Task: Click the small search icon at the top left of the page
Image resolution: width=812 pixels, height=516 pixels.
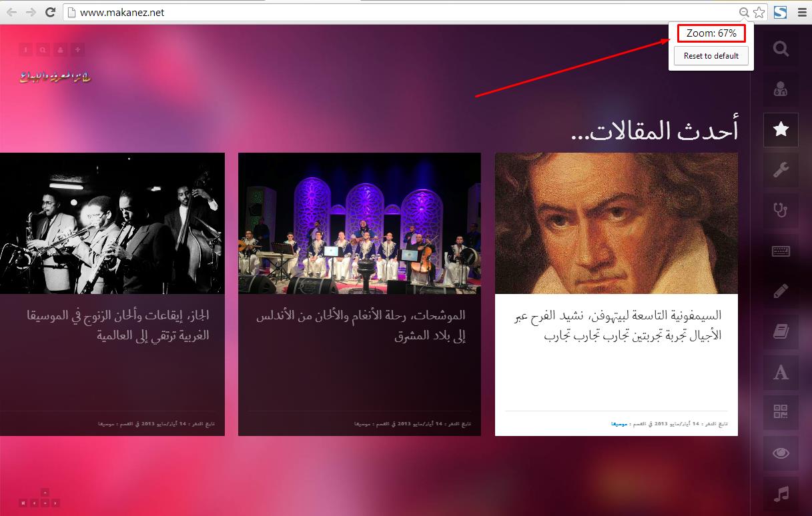Action: [43, 49]
